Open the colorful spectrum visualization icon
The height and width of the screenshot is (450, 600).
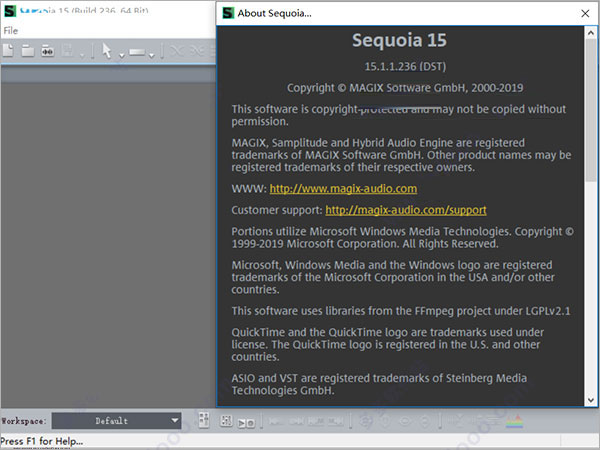(x=514, y=421)
